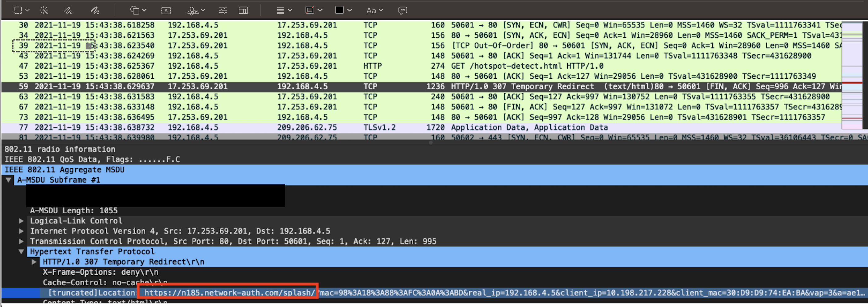Select the Text annotation tool
This screenshot has height=307, width=868.
click(166, 10)
